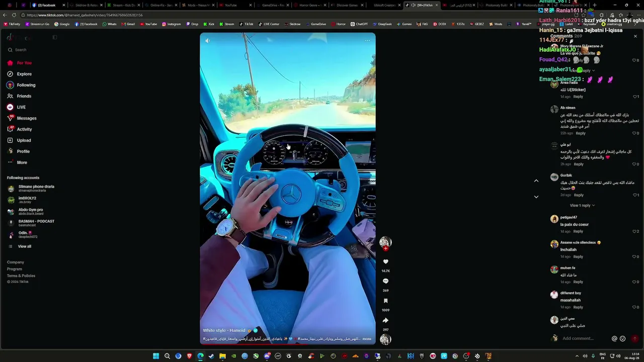Open the ChatGPT bookmark
Image resolution: width=644 pixels, height=362 pixels.
(x=359, y=24)
